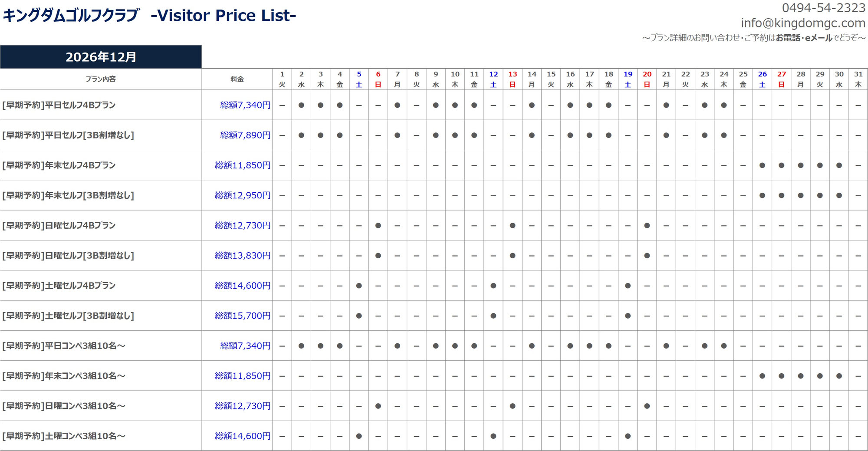The height and width of the screenshot is (451, 868).
Task: Select the 2026年12月 month header
Action: point(101,57)
